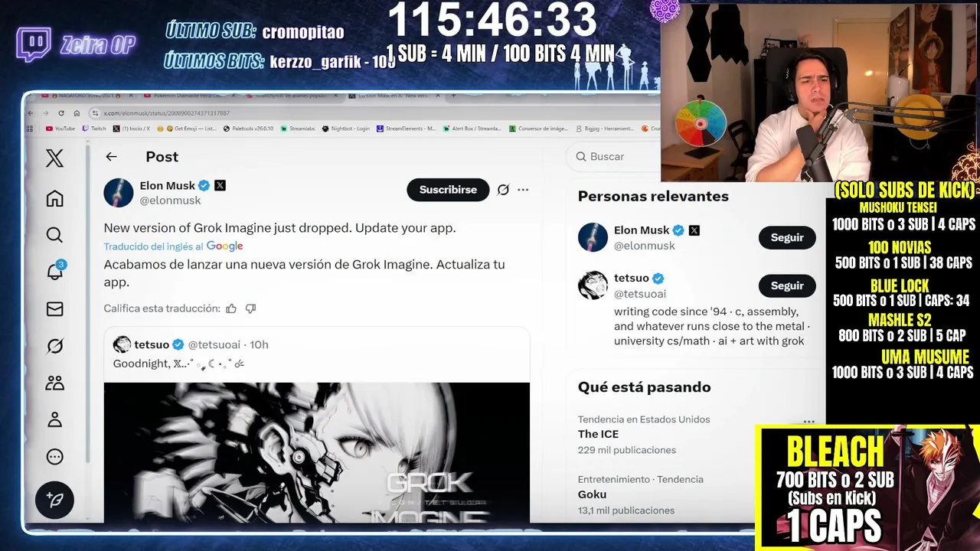
Task: Follow Elon Musk with Seguir button
Action: (x=787, y=237)
